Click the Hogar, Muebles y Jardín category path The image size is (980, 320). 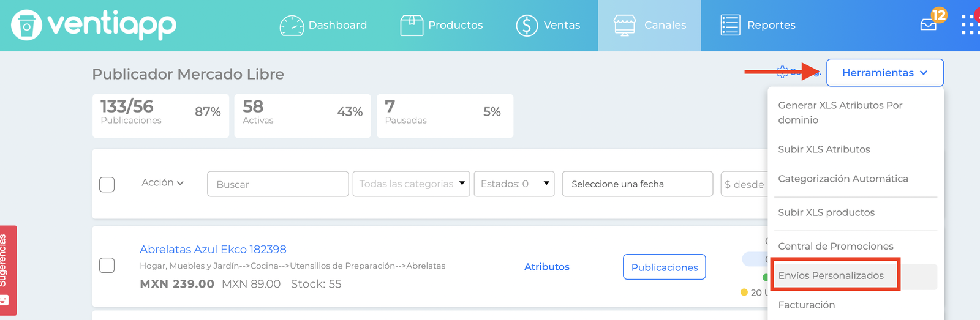[x=293, y=266]
